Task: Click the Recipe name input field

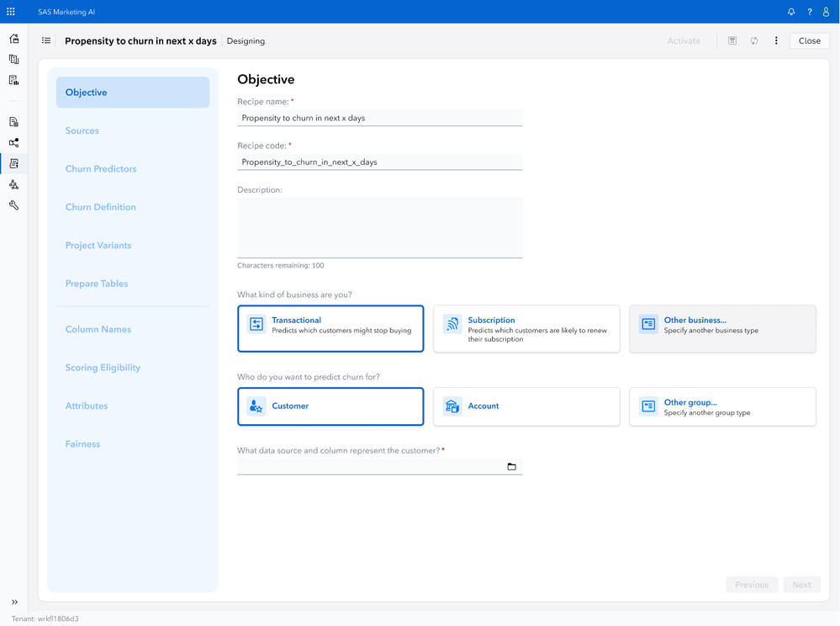Action: (x=380, y=119)
